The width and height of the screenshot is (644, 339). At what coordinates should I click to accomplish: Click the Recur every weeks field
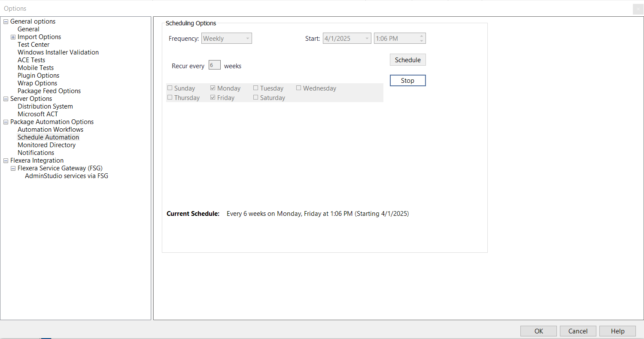tap(214, 65)
